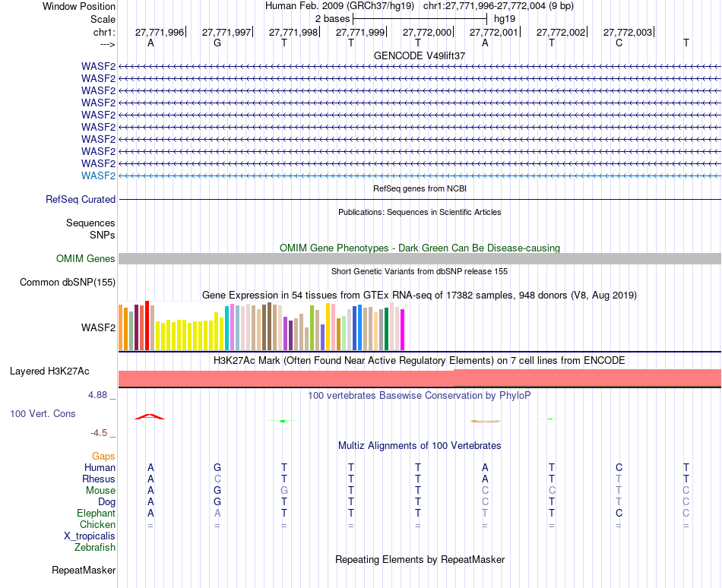
Task: Click the Layered H3K27Ac label
Action: (49, 371)
